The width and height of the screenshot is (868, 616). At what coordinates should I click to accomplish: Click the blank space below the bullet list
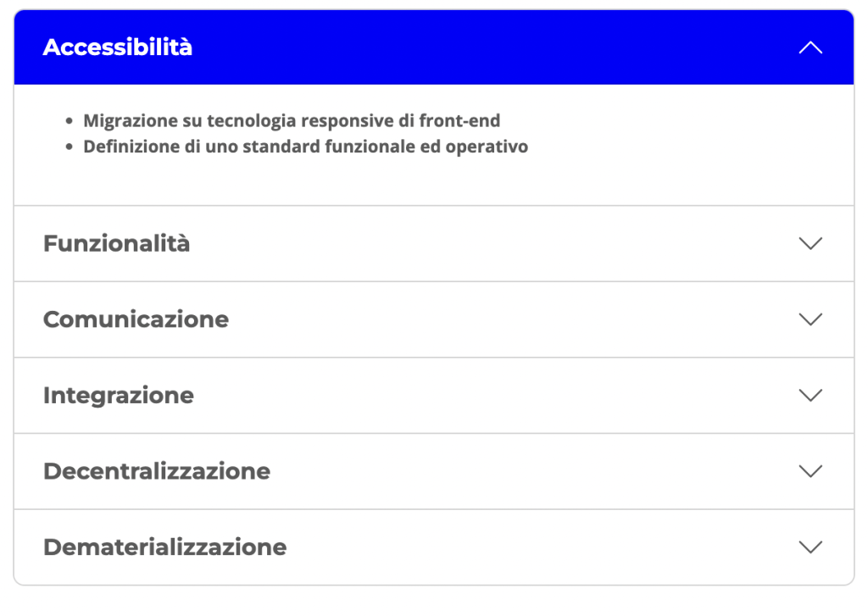[424, 182]
